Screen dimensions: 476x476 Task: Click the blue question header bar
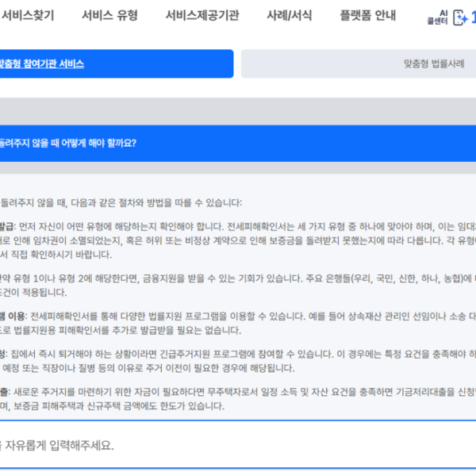tap(238, 143)
